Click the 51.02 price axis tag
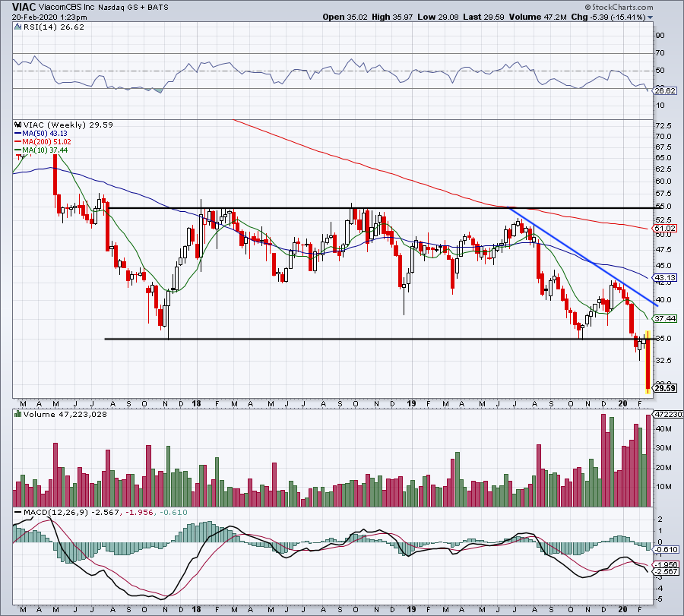Screen dimensions: 684x616 [665, 228]
